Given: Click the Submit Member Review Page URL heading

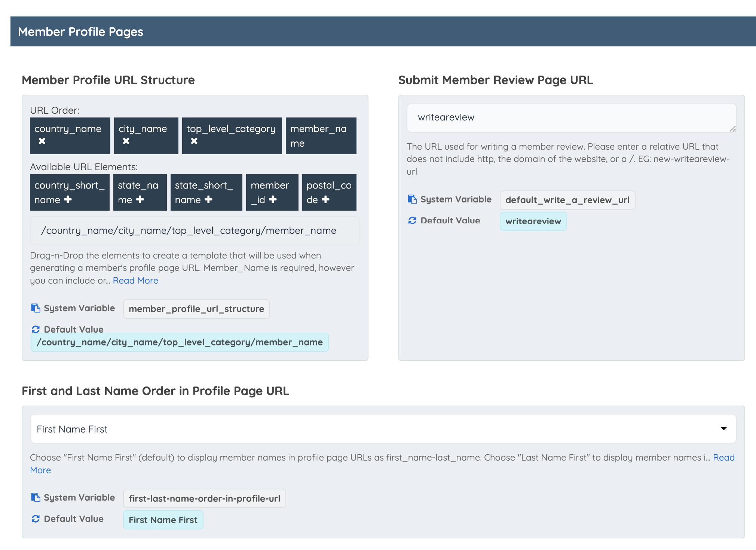Looking at the screenshot, I should [x=495, y=80].
